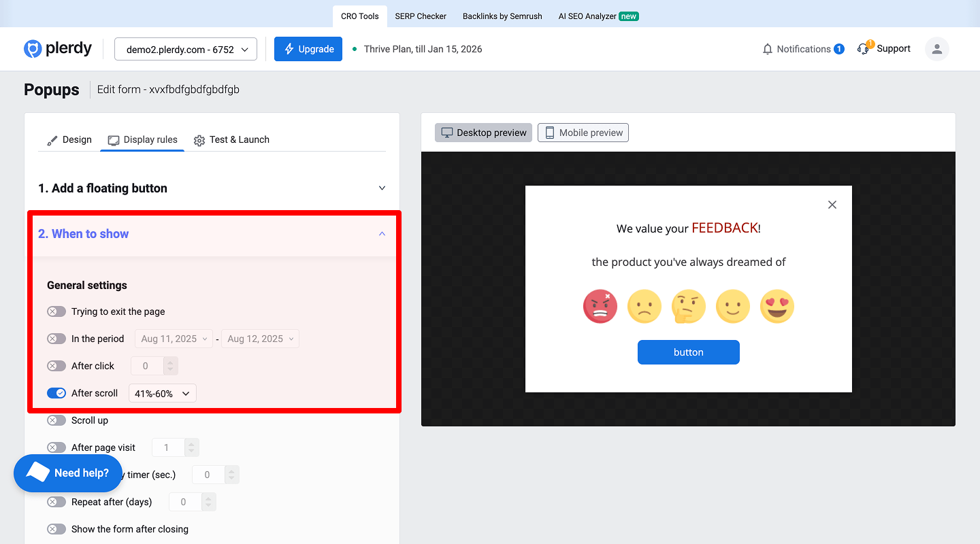
Task: Enable the Trying to exit the page option
Action: [56, 311]
